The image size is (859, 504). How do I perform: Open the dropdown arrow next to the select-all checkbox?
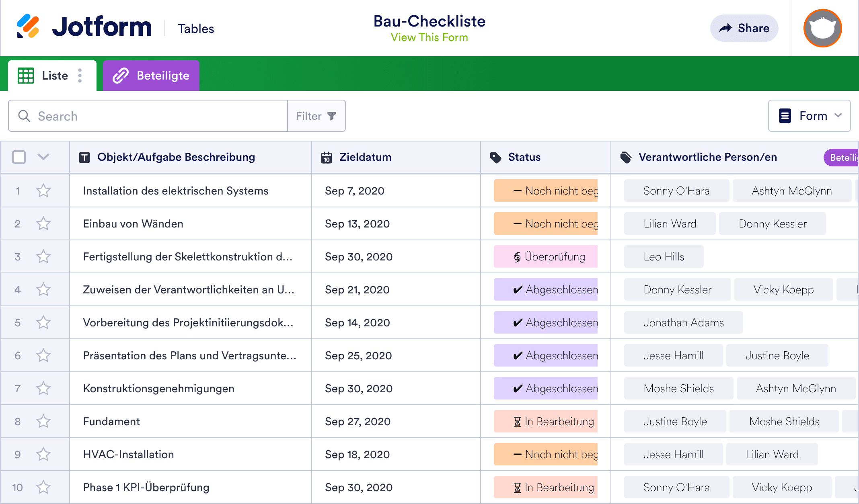(x=43, y=157)
